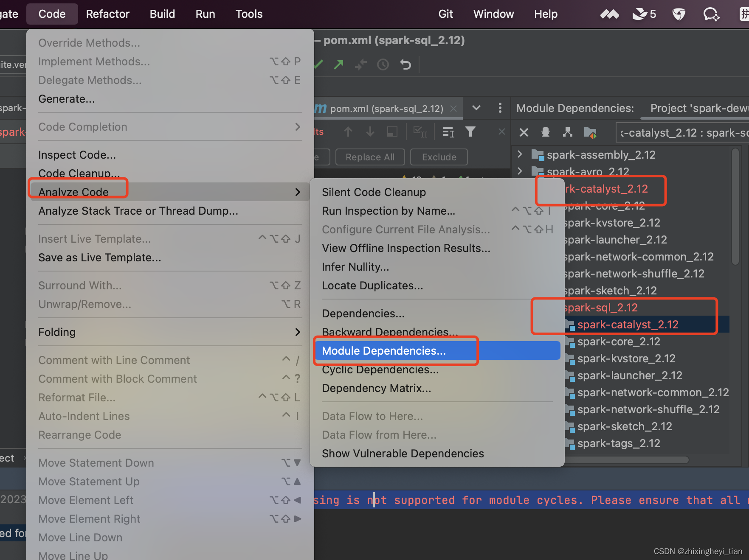Open the Refactor menu
The height and width of the screenshot is (560, 749).
tap(107, 14)
